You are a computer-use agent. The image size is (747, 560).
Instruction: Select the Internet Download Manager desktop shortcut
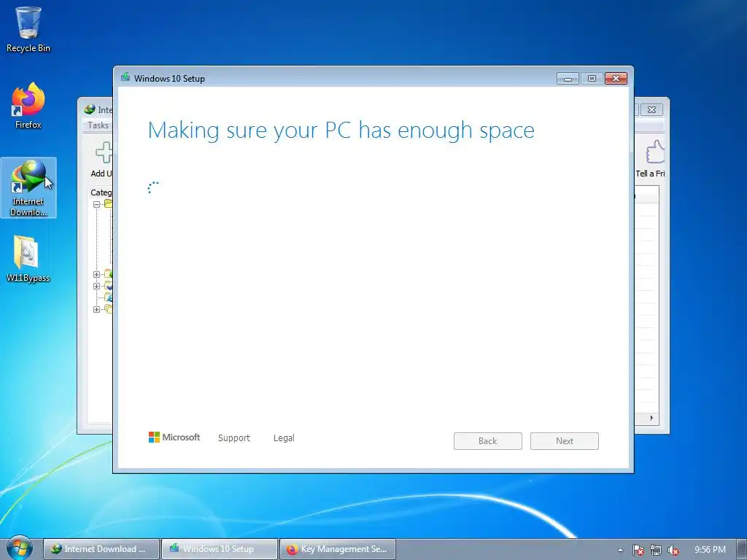tap(28, 188)
